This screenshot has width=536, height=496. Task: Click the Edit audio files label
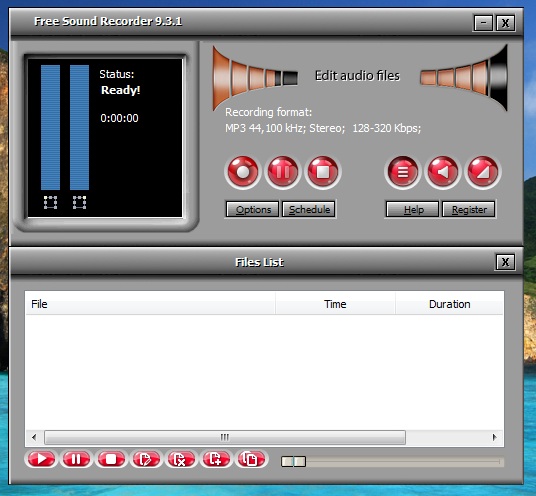point(357,76)
